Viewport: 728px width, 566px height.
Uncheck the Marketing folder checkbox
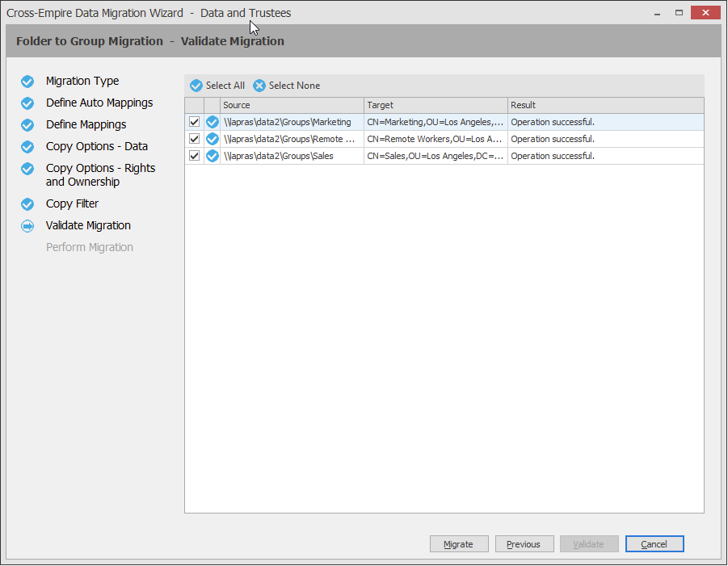coord(195,122)
